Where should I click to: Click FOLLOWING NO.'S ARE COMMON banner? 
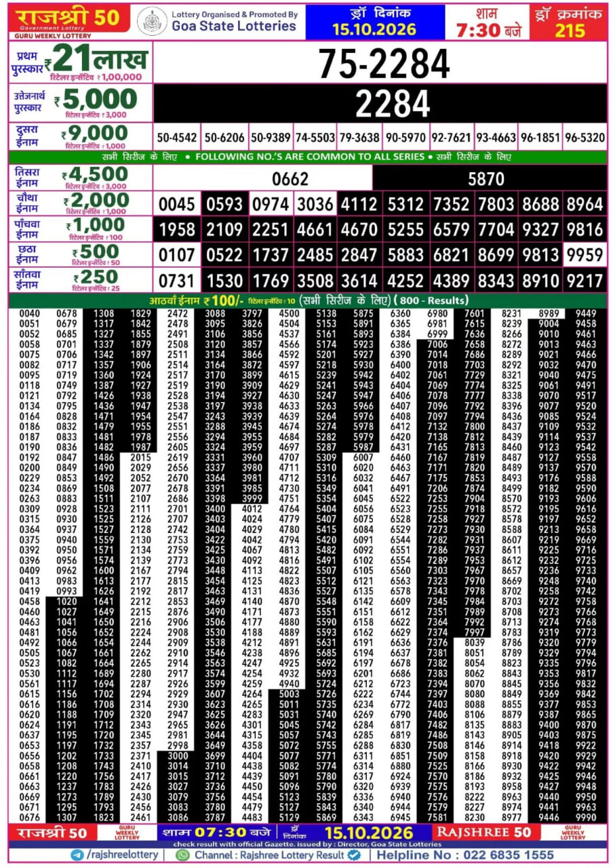(309, 157)
